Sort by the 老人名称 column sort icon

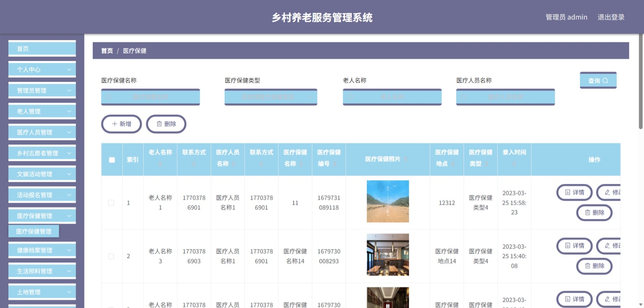coord(160,164)
